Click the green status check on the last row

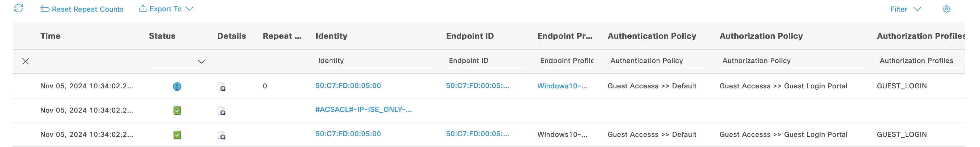click(x=177, y=135)
